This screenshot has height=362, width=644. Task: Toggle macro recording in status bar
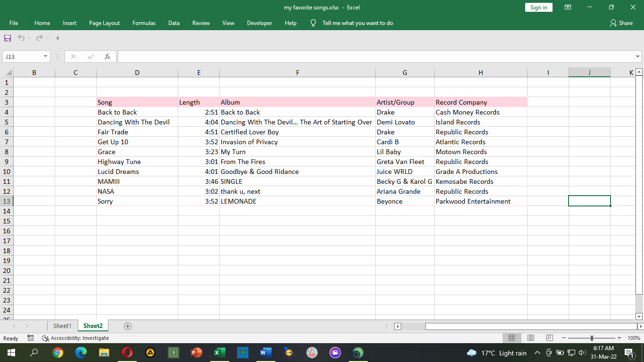coord(30,338)
